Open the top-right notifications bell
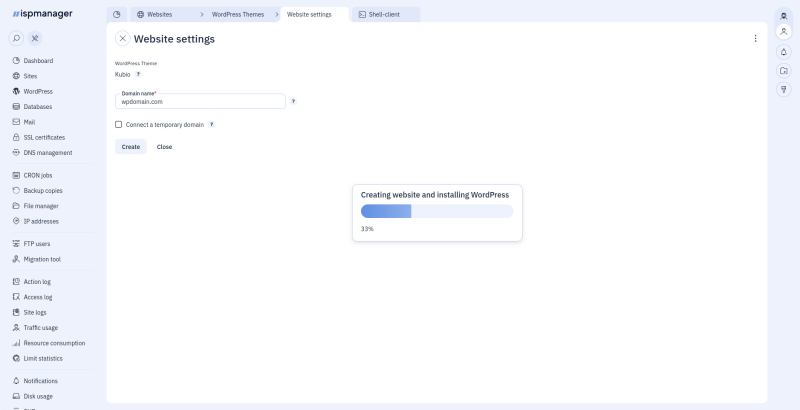Screen dimensions: 800x410 point(784,52)
